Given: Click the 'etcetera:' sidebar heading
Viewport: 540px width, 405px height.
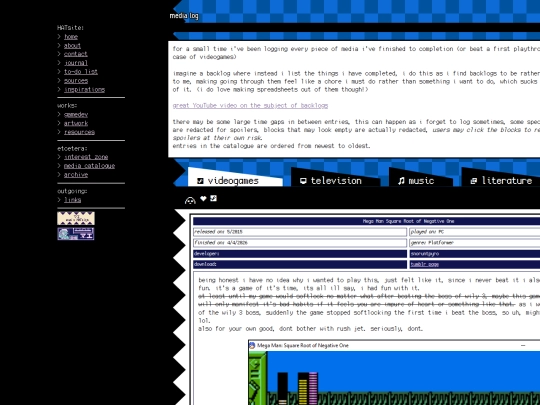Looking at the screenshot, I should click(72, 148).
